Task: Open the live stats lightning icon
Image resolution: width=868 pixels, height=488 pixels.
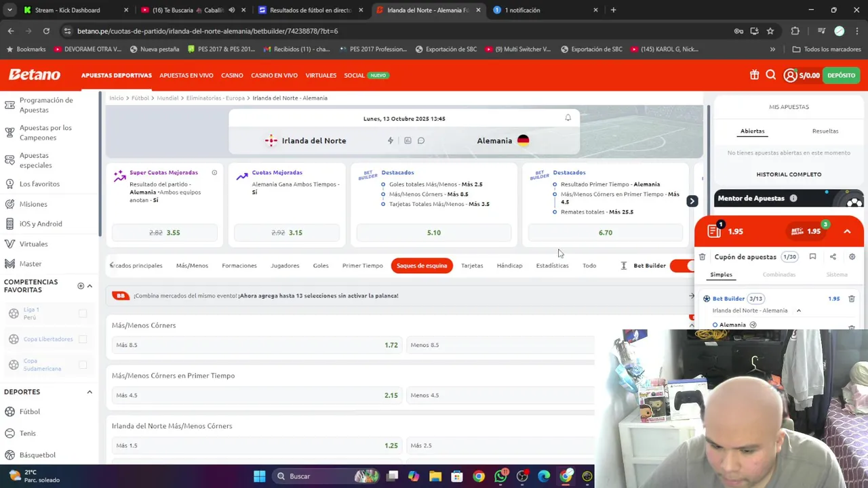Action: tap(391, 140)
